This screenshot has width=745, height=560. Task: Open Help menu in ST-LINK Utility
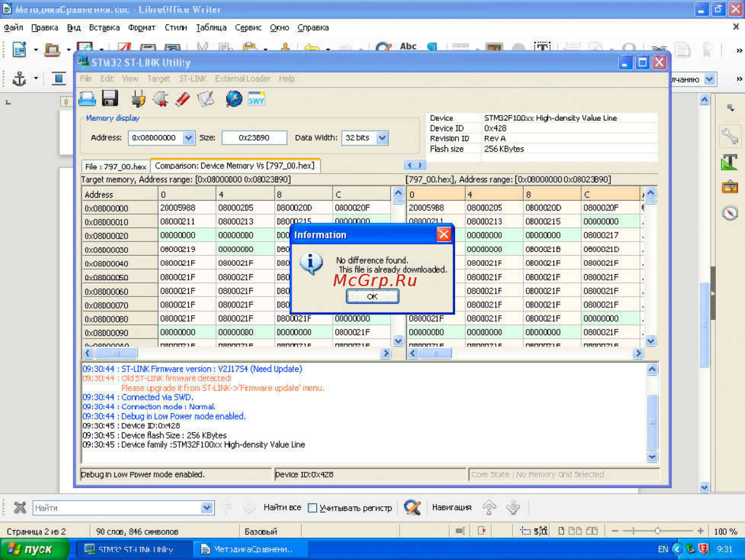286,79
